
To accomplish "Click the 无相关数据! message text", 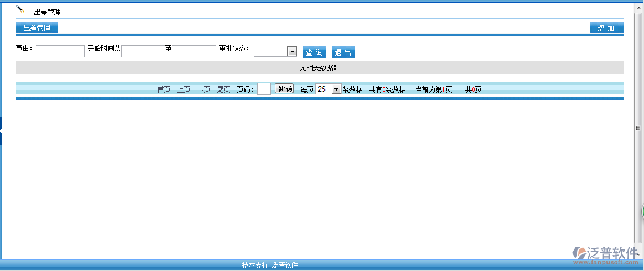I will pyautogui.click(x=318, y=67).
